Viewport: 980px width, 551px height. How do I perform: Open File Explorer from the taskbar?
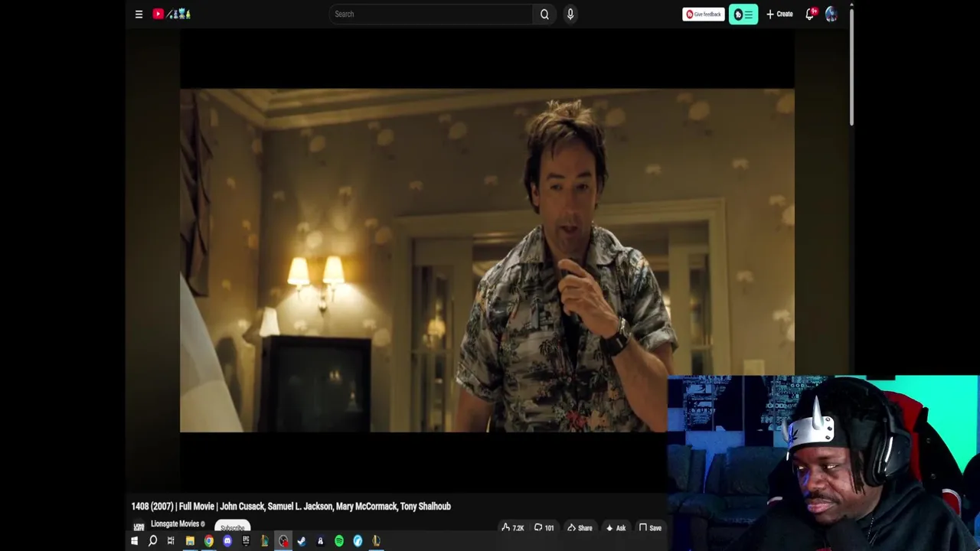[190, 541]
